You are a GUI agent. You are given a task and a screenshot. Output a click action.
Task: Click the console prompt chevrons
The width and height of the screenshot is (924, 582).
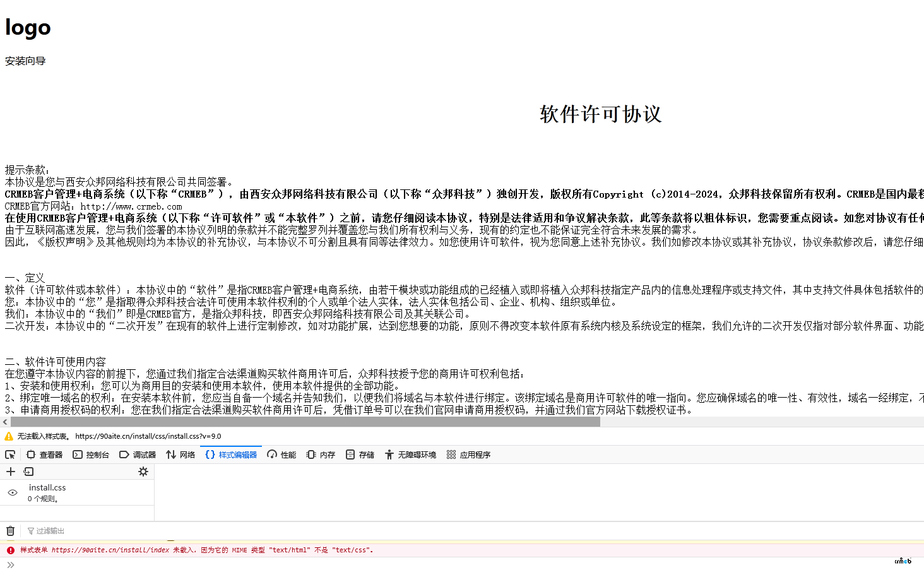point(10,565)
